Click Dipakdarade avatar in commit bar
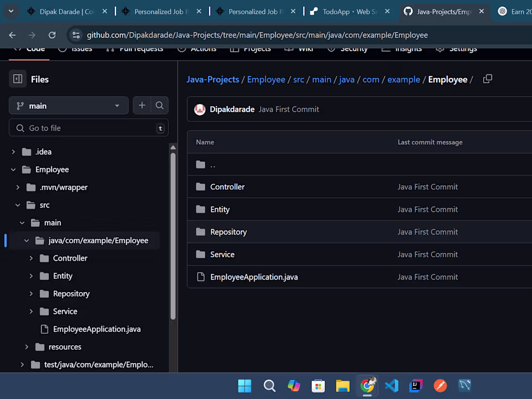This screenshot has width=532, height=399. click(200, 109)
